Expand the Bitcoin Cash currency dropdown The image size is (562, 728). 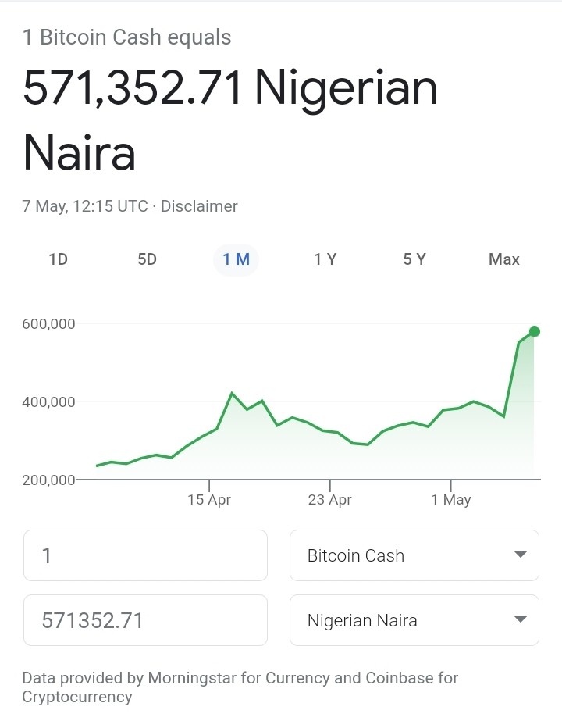(414, 555)
